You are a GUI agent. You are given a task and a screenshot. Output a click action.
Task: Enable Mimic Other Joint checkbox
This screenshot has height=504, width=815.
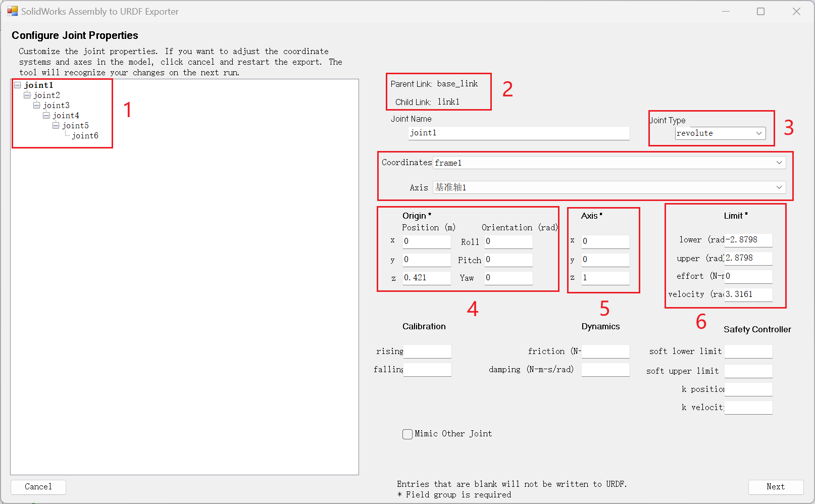coord(408,434)
